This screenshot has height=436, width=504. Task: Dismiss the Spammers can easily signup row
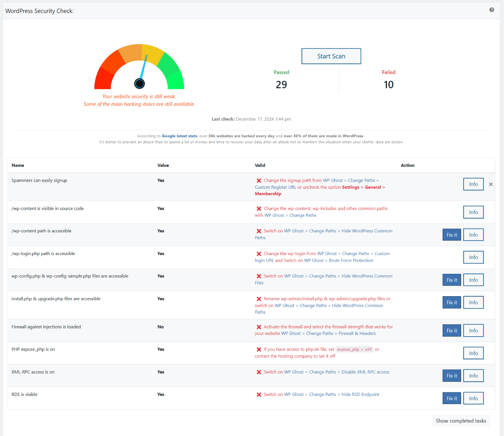pos(491,184)
